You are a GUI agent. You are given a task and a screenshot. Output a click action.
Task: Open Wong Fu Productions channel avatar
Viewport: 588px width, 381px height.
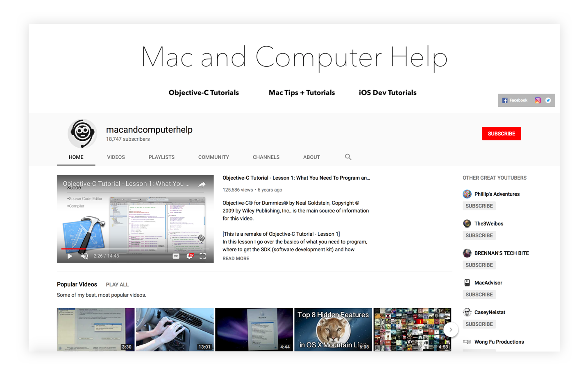[x=467, y=342]
